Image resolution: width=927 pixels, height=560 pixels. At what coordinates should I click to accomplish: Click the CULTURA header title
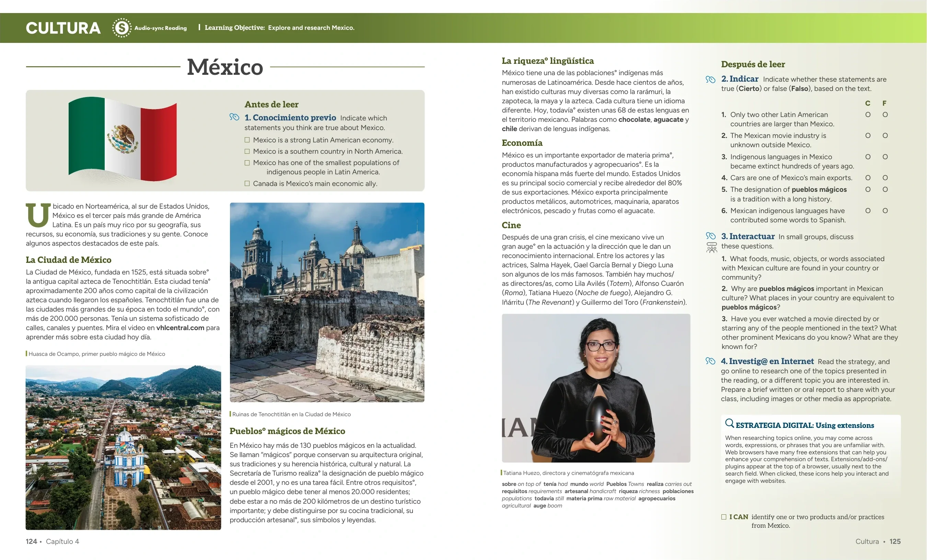click(x=63, y=28)
